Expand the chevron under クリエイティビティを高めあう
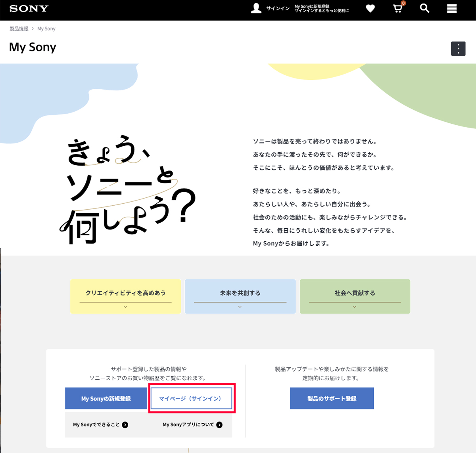The width and height of the screenshot is (476, 453). (x=125, y=307)
